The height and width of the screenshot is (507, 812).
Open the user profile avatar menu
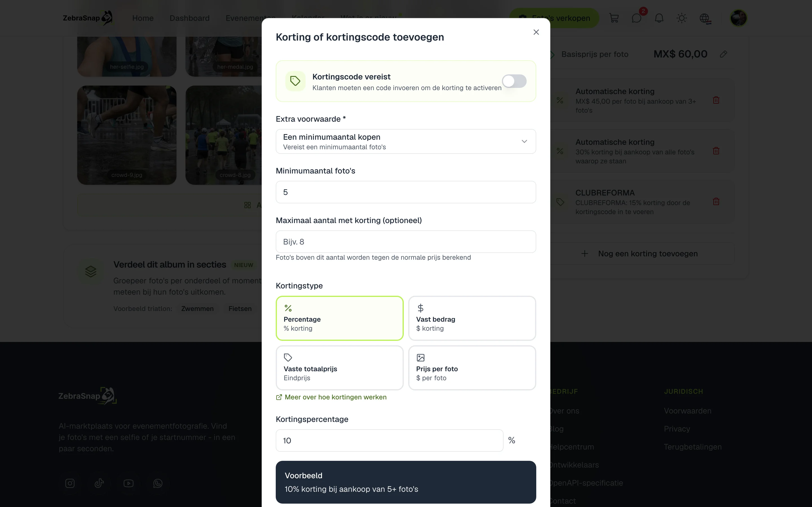pos(738,18)
